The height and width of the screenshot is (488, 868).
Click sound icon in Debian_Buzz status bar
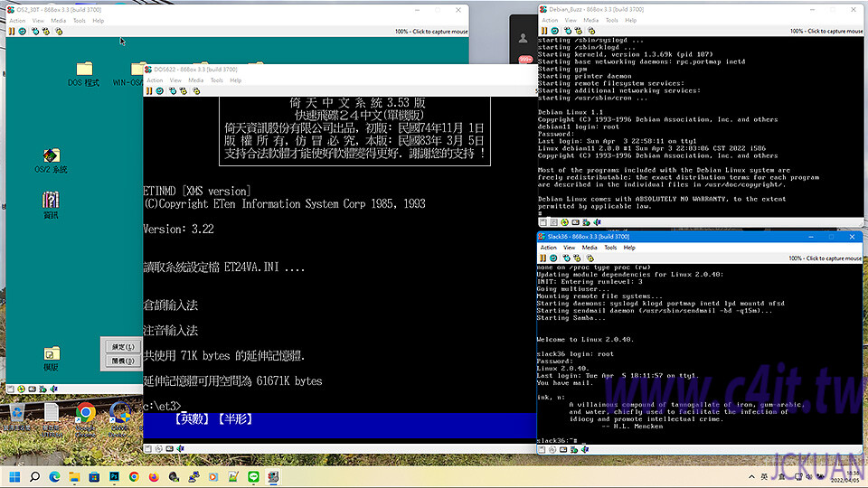(x=598, y=222)
